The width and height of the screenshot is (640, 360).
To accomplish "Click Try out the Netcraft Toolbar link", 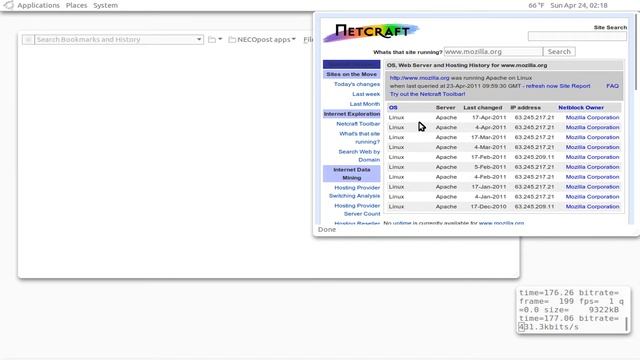I will point(427,94).
